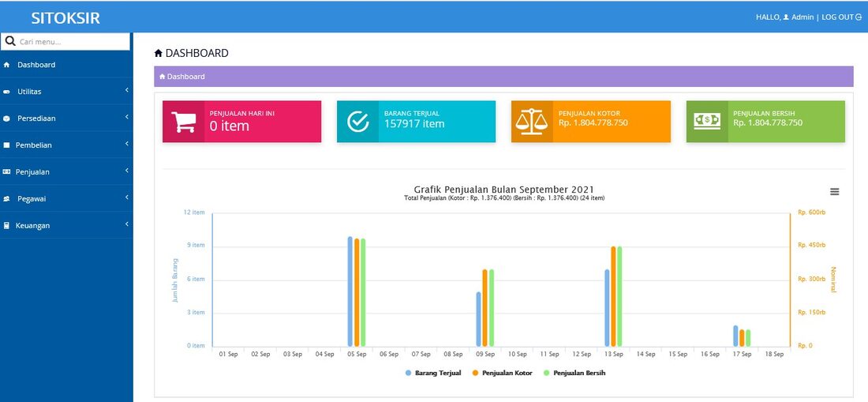The image size is (868, 402).
Task: Open the Dashboard sidebar menu item
Action: pos(66,65)
